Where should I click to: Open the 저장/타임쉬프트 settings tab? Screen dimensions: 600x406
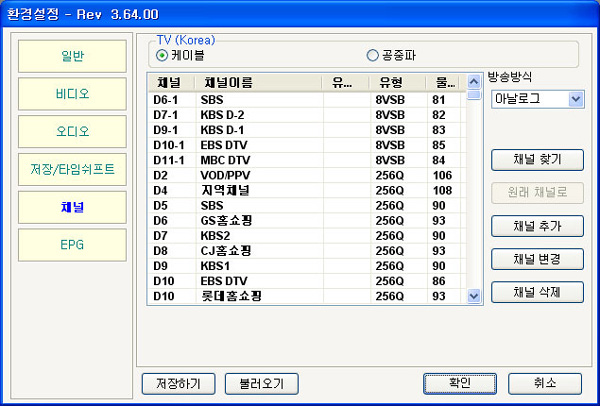coord(72,170)
